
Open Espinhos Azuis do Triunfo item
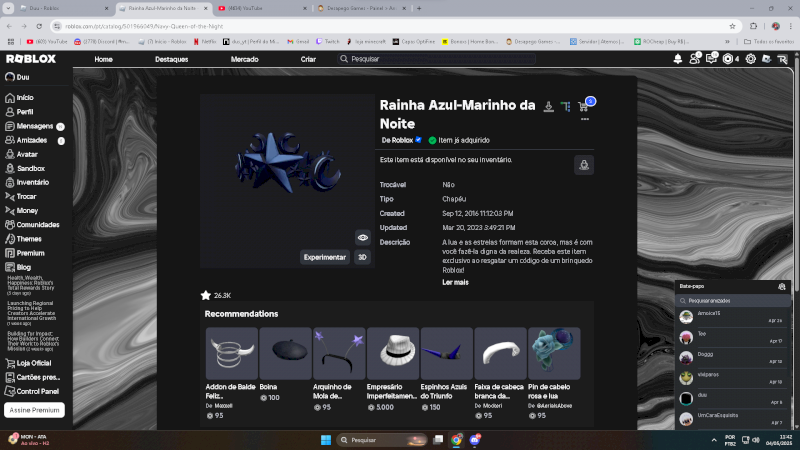tap(446, 354)
